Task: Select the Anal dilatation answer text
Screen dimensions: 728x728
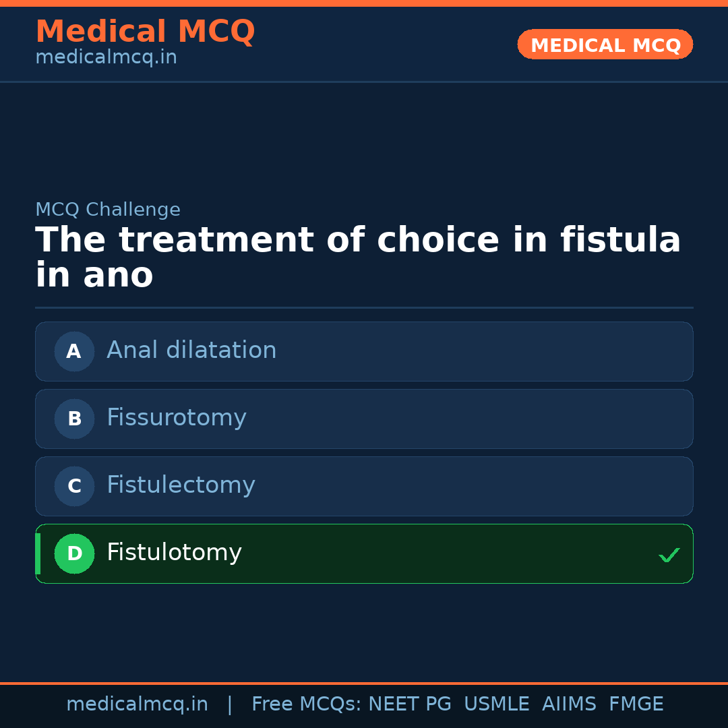Action: pos(191,351)
